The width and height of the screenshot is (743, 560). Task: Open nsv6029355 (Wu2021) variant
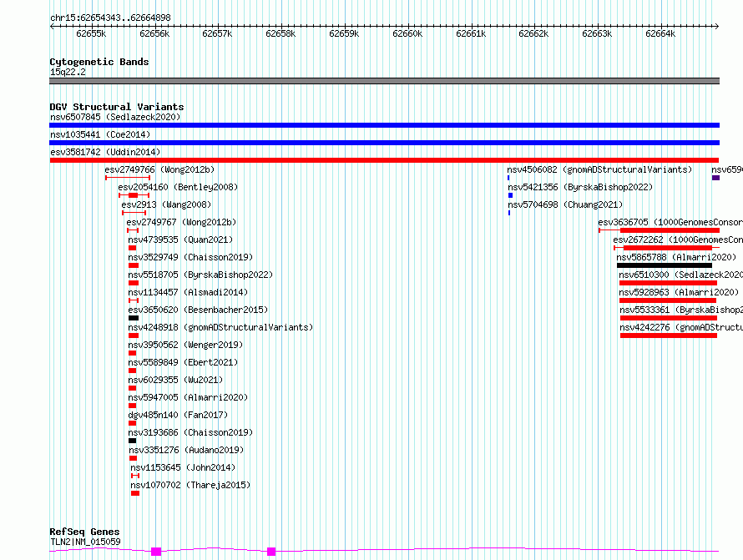click(x=175, y=380)
